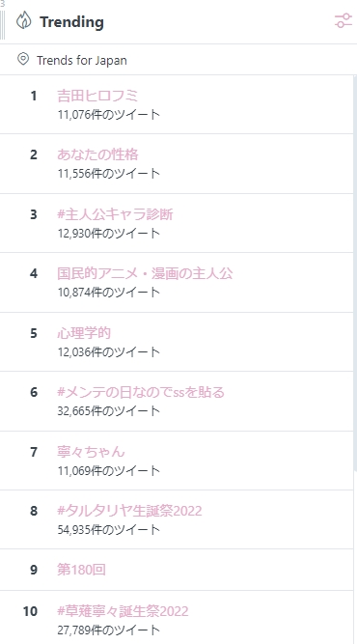Click the Trending column title
The height and width of the screenshot is (644, 357).
[x=71, y=22]
